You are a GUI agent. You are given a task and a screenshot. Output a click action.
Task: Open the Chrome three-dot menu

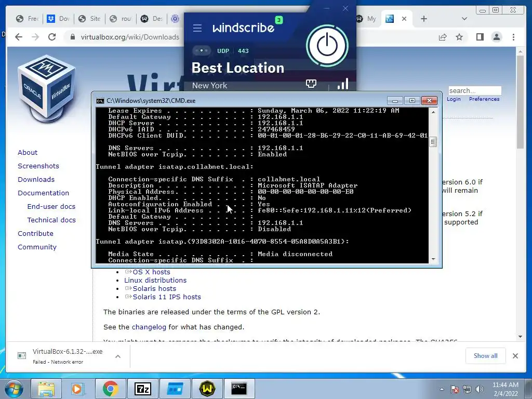tap(513, 37)
